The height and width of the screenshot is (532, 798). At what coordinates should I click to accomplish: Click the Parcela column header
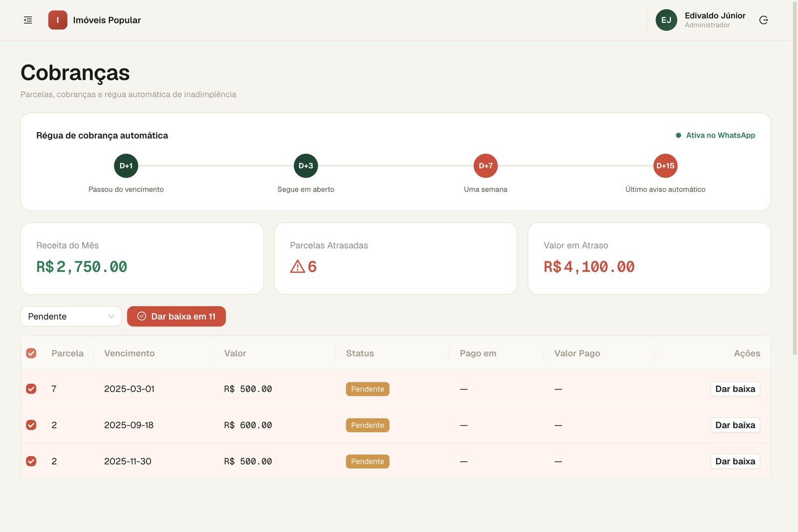67,353
